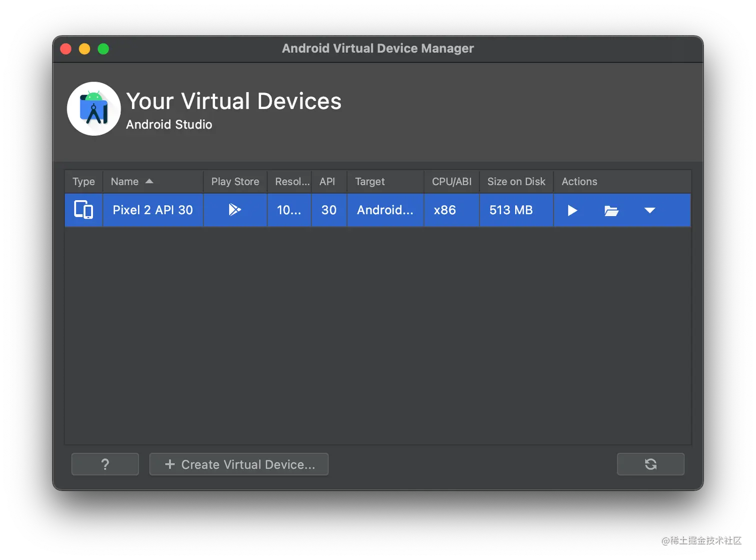This screenshot has height=560, width=756.
Task: Click the x86 CPU cell
Action: (x=451, y=210)
